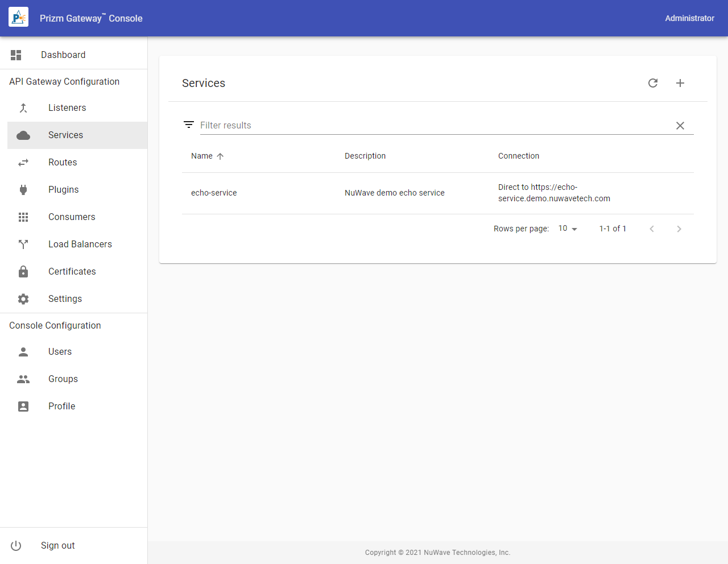Click the filter list icon
This screenshot has width=728, height=564.
point(189,125)
